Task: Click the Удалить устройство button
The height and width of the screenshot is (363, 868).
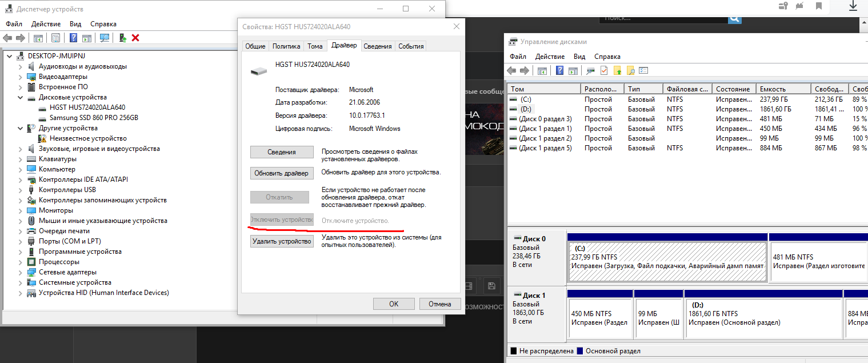Action: 282,242
